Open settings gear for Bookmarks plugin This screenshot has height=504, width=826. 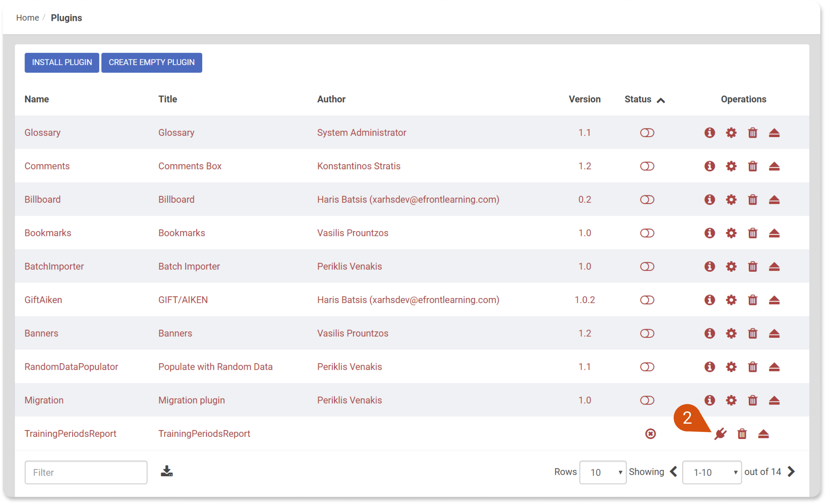(x=731, y=233)
